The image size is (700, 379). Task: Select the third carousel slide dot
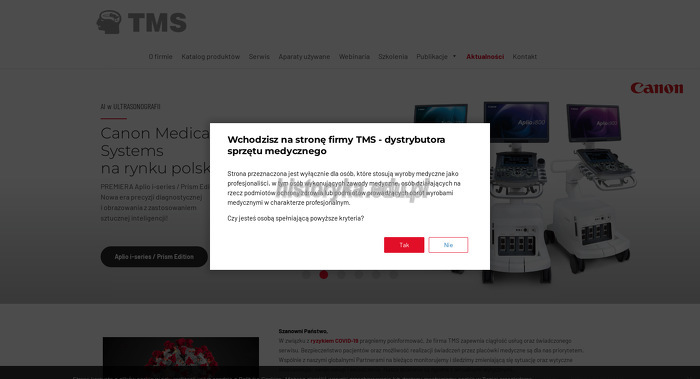[341, 275]
